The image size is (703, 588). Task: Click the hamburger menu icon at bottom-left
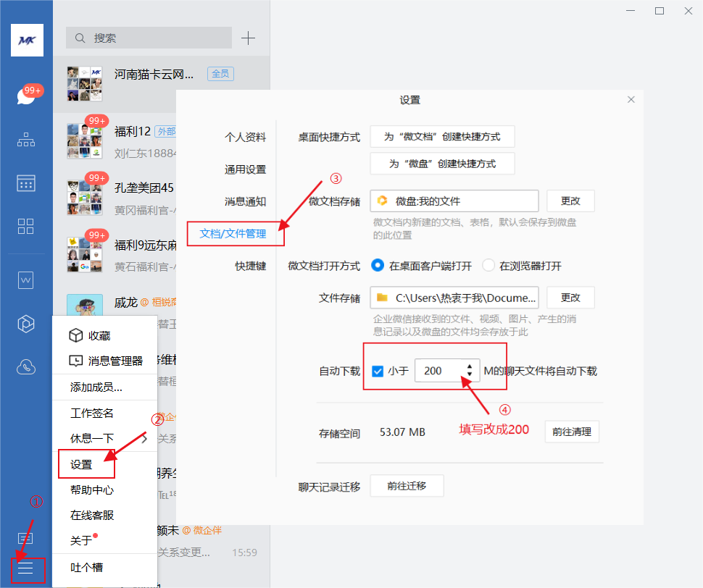26,569
